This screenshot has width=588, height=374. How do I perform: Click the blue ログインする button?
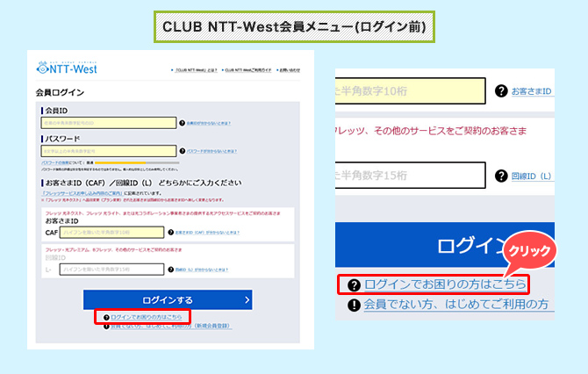pyautogui.click(x=168, y=299)
